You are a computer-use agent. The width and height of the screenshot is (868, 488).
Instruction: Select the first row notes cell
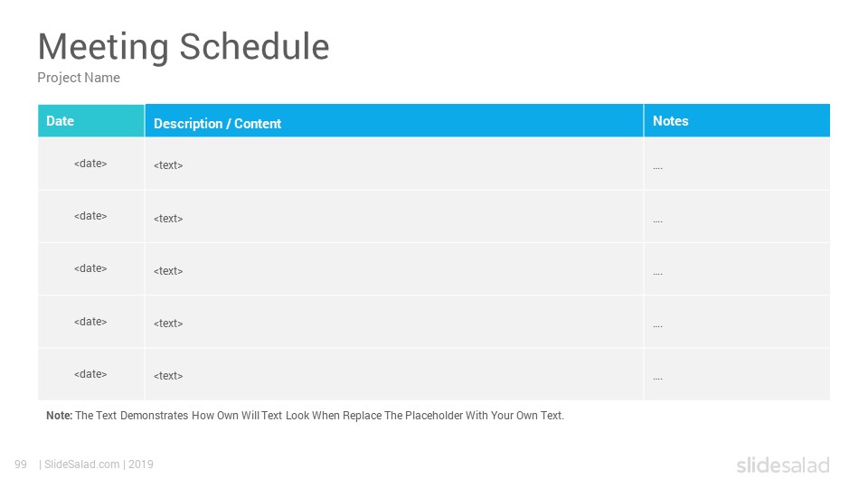click(x=737, y=164)
